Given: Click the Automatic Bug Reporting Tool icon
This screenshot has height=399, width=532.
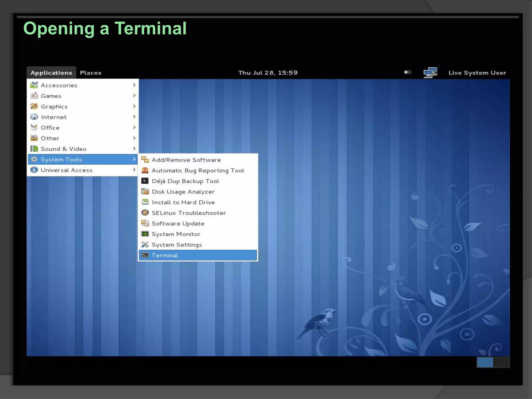Looking at the screenshot, I should 145,170.
